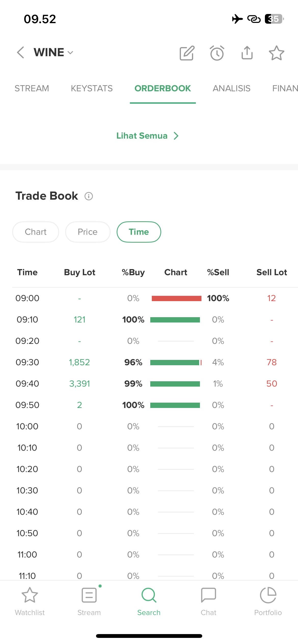Image resolution: width=298 pixels, height=644 pixels.
Task: Go to Portfolio in bottom bar
Action: [x=268, y=601]
